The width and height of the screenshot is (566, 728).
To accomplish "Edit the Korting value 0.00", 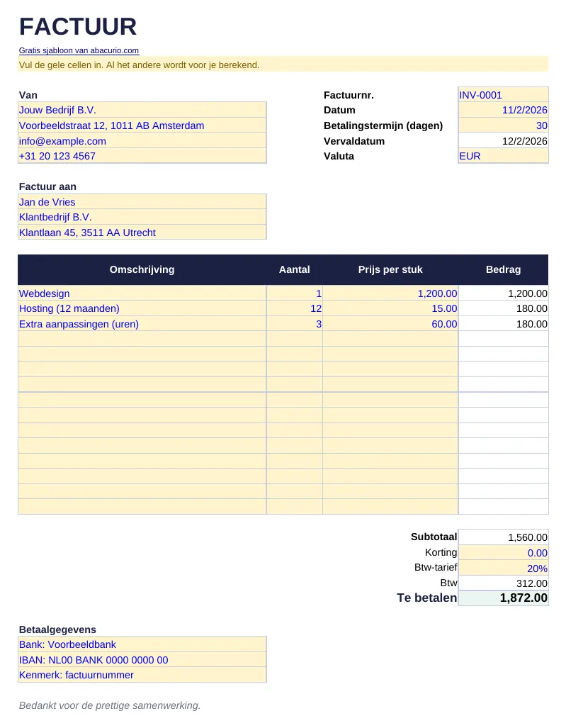I will coord(504,552).
